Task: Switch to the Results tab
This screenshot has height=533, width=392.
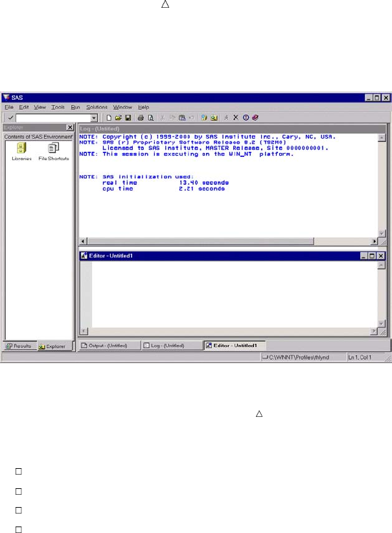Action: click(19, 346)
